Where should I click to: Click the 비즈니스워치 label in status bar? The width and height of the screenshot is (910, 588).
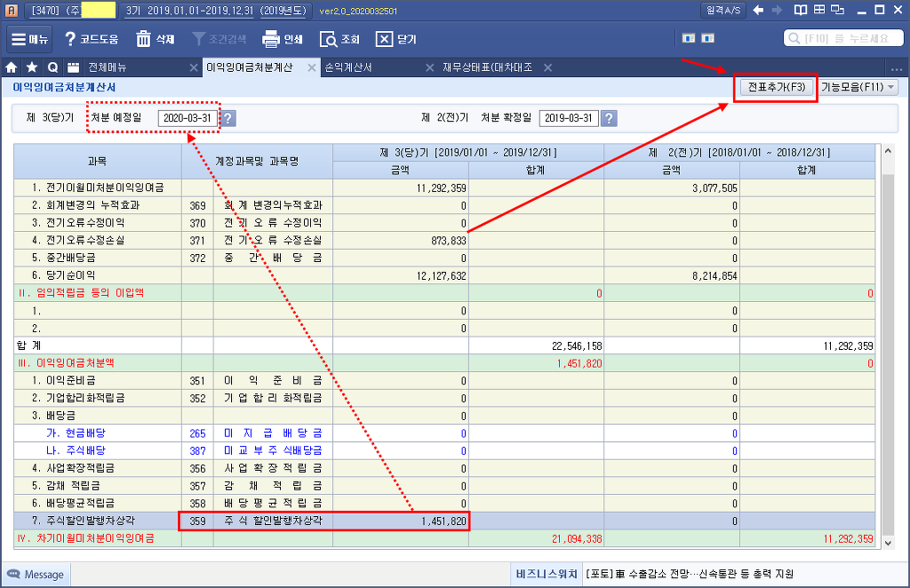[547, 574]
